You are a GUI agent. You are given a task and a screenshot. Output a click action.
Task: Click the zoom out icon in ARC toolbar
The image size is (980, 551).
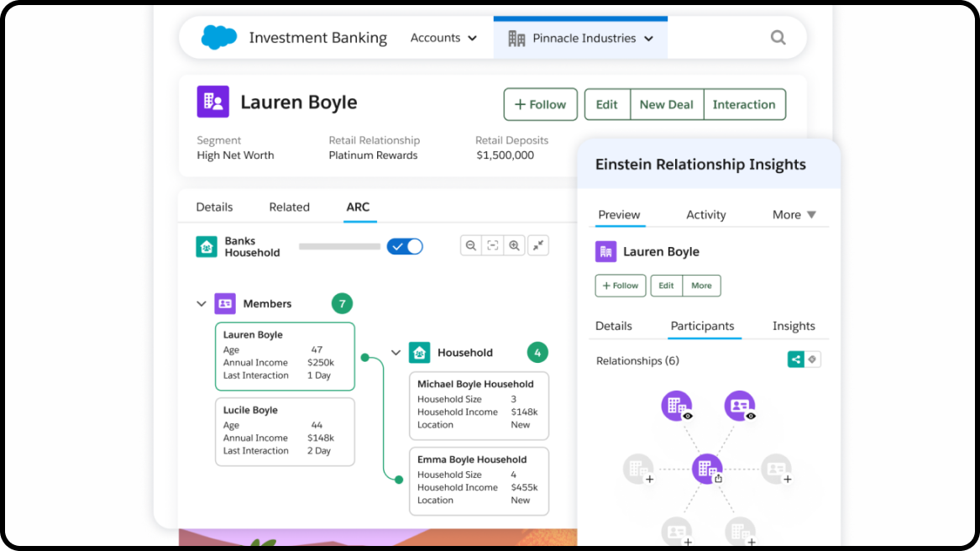pyautogui.click(x=471, y=246)
